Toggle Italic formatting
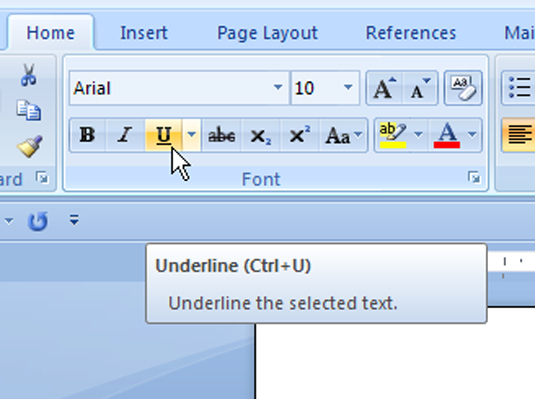Screen dimensions: 535x399 point(125,135)
